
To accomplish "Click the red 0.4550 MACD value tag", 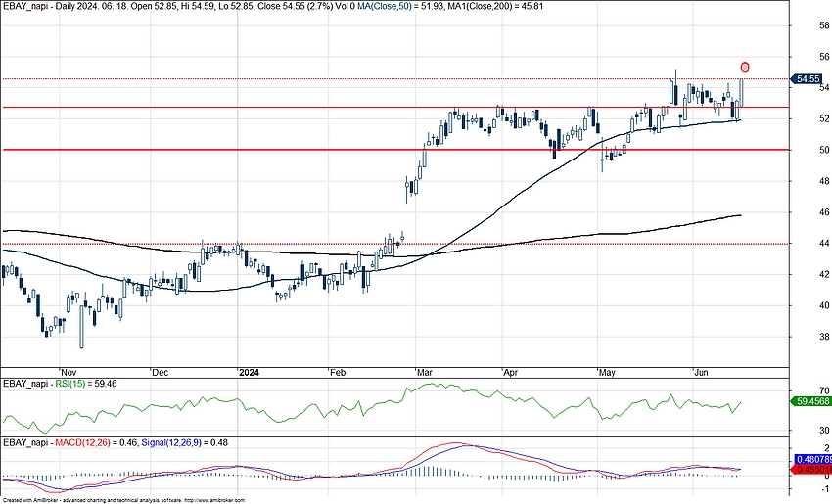I will point(812,470).
